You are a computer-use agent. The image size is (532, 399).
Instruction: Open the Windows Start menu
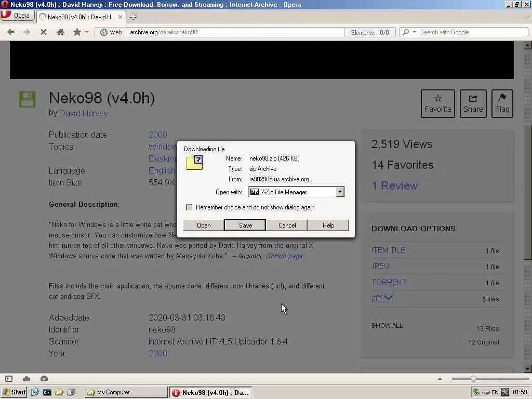14,392
